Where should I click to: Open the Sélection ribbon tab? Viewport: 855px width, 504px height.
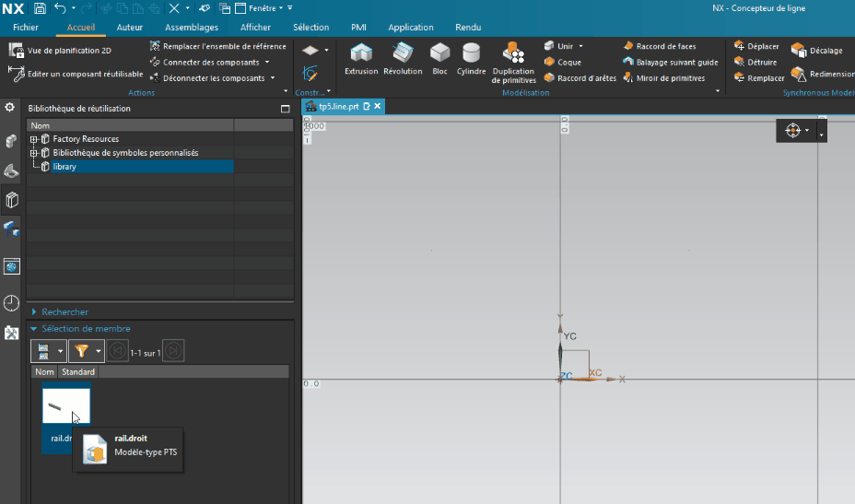click(310, 28)
